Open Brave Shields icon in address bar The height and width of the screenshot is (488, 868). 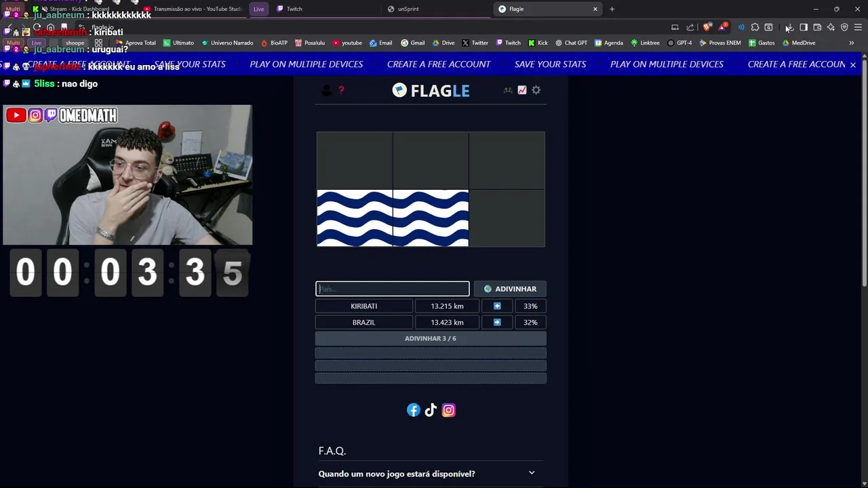[x=707, y=27]
